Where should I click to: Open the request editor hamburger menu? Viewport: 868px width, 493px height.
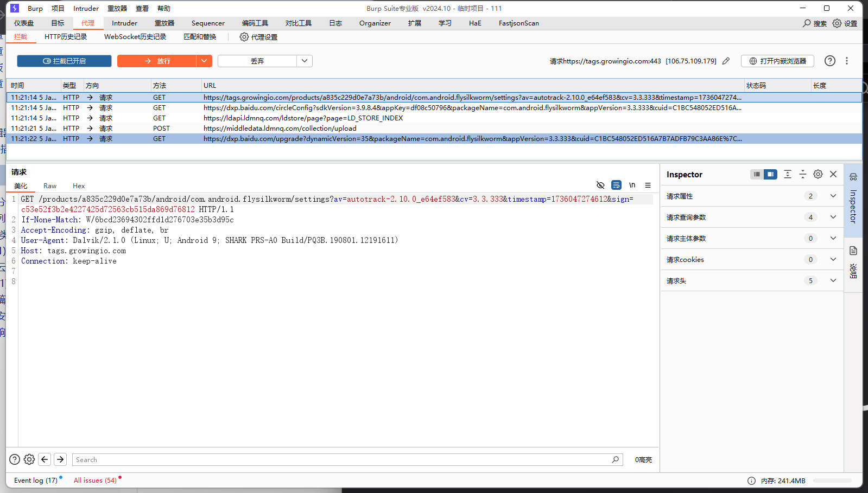pos(648,185)
